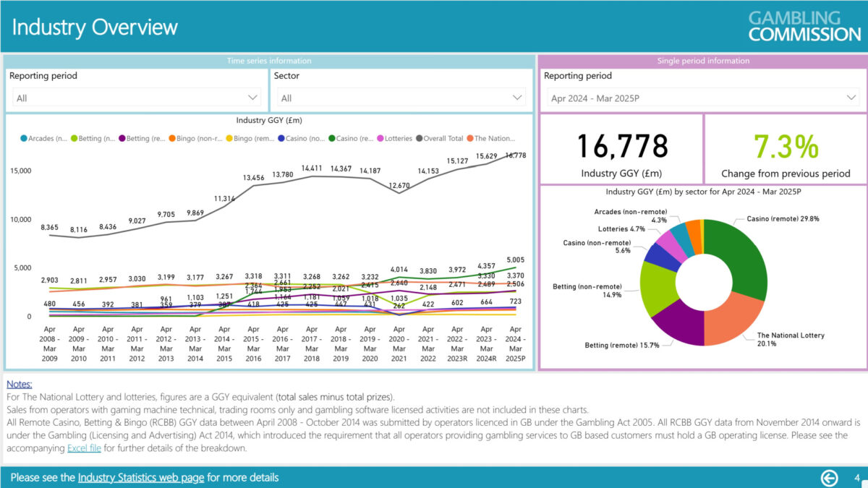Click the back navigation arrow

[829, 478]
